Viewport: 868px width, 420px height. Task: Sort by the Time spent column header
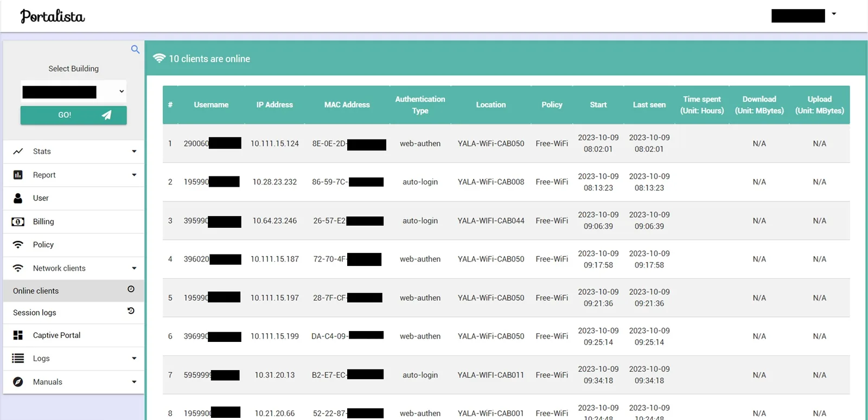[x=702, y=105]
